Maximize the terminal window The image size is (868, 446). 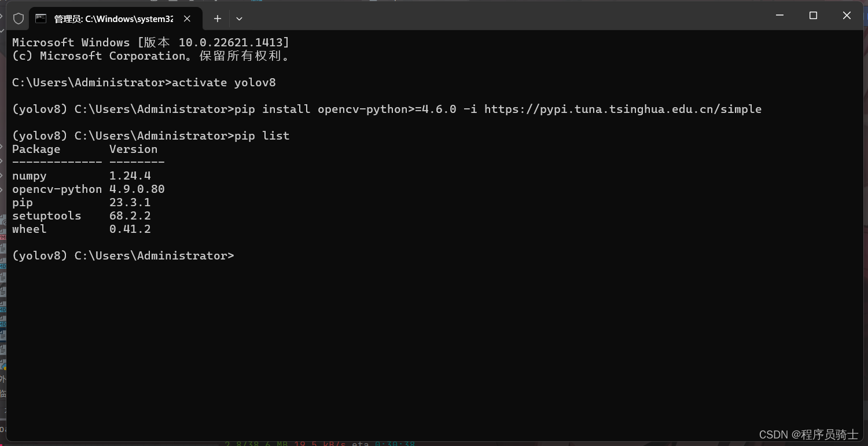point(813,16)
